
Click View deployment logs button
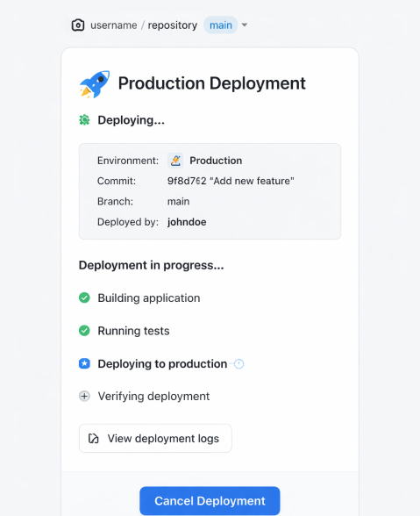[155, 439]
